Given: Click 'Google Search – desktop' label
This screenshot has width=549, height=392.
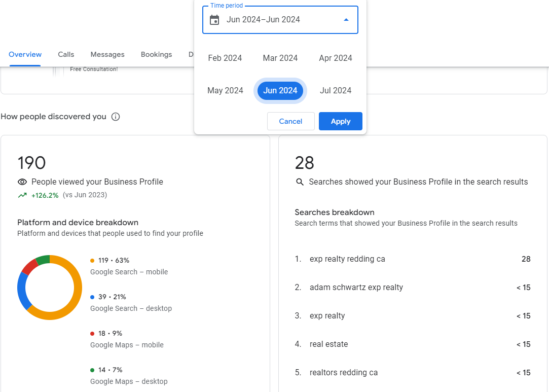Looking at the screenshot, I should click(131, 308).
